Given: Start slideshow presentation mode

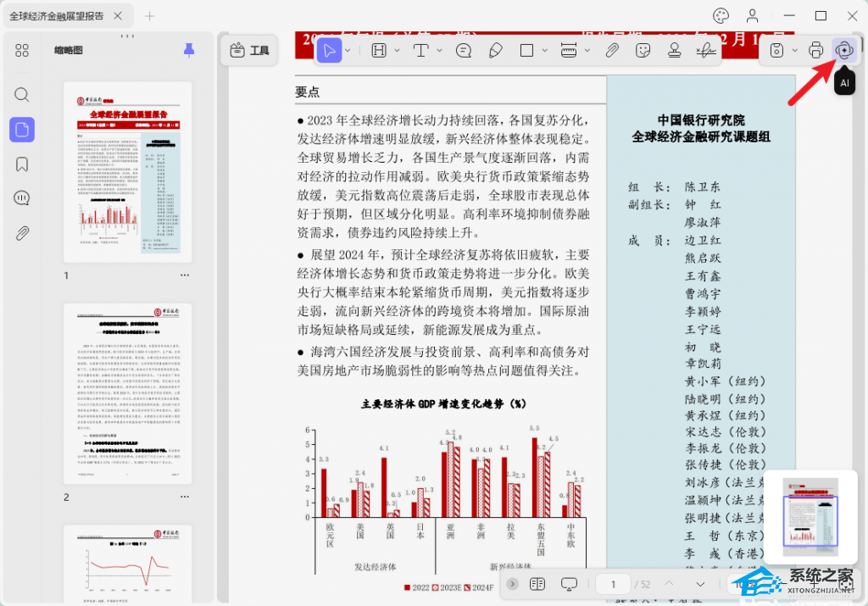Looking at the screenshot, I should 569,585.
